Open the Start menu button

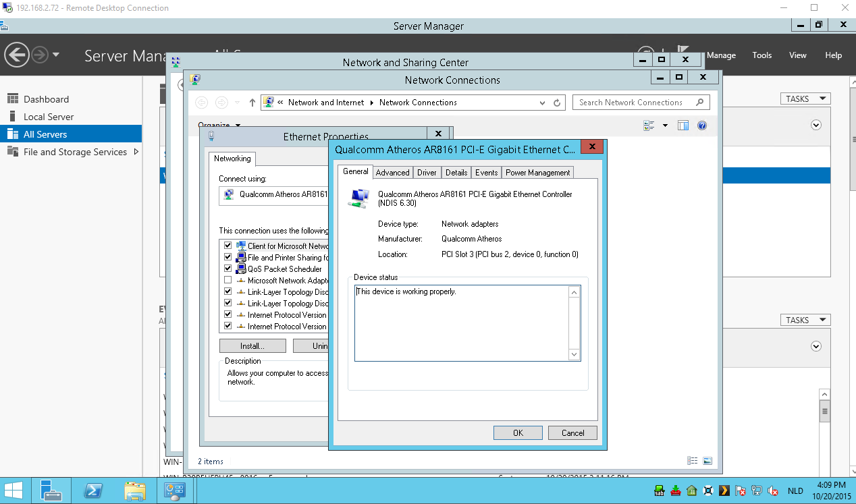click(13, 491)
